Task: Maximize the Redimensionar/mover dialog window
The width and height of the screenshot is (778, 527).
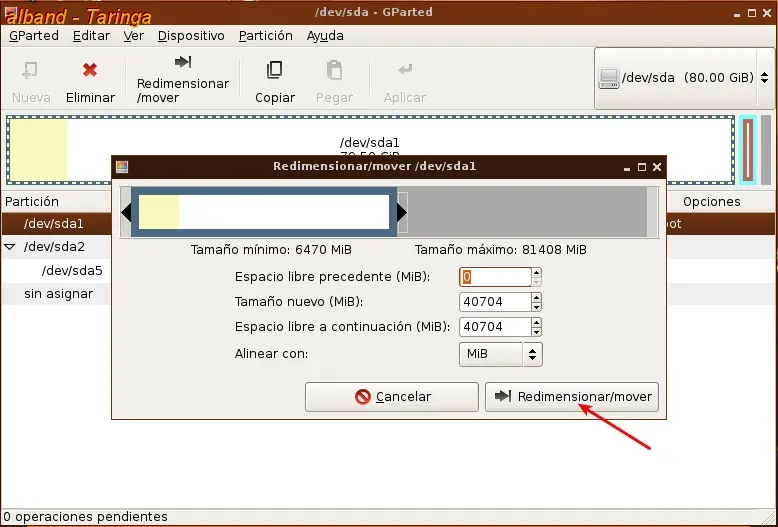Action: pyautogui.click(x=642, y=167)
